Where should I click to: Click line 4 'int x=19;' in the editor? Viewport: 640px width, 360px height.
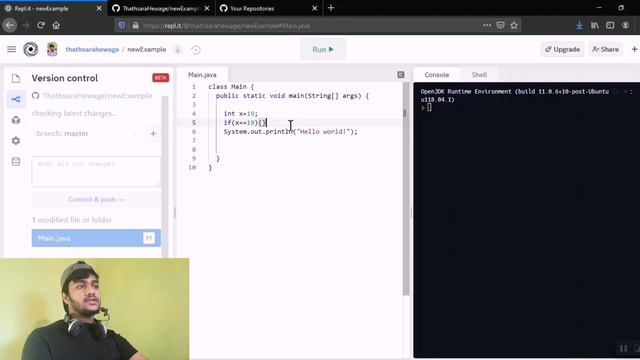pyautogui.click(x=240, y=114)
